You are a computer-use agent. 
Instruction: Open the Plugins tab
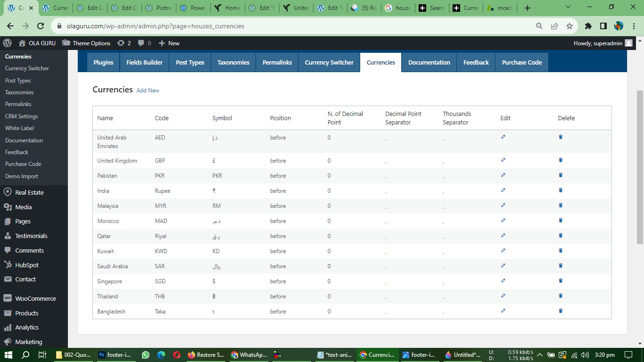tap(103, 62)
